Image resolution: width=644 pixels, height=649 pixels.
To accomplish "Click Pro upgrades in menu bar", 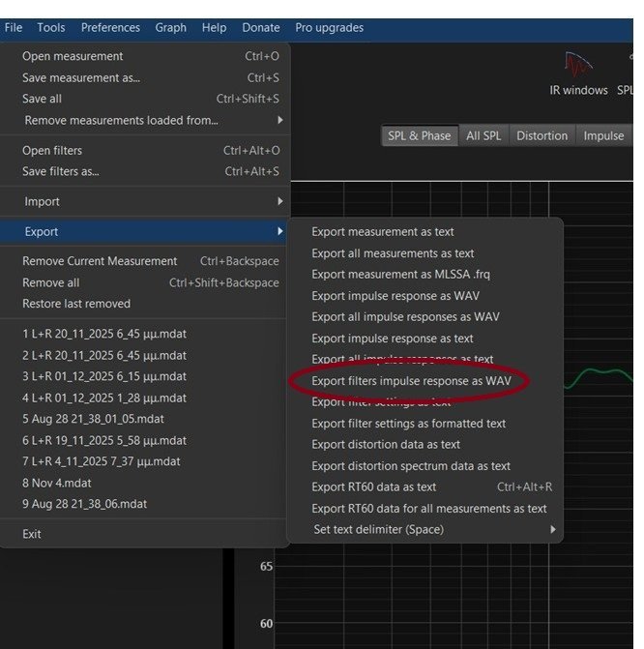I will coord(329,28).
